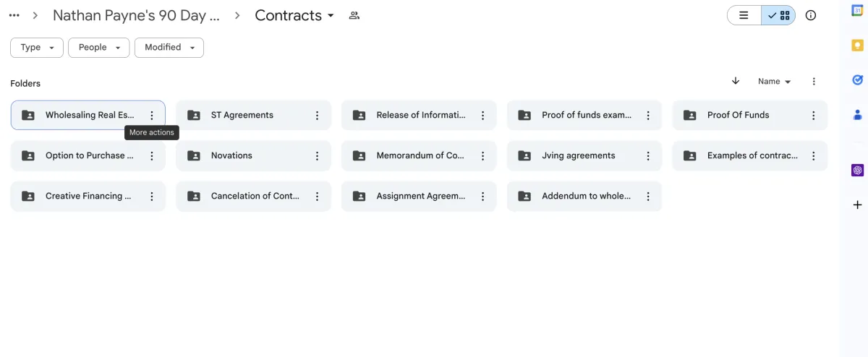Click the plus Get Add-ons icon
868x357 pixels.
(857, 205)
